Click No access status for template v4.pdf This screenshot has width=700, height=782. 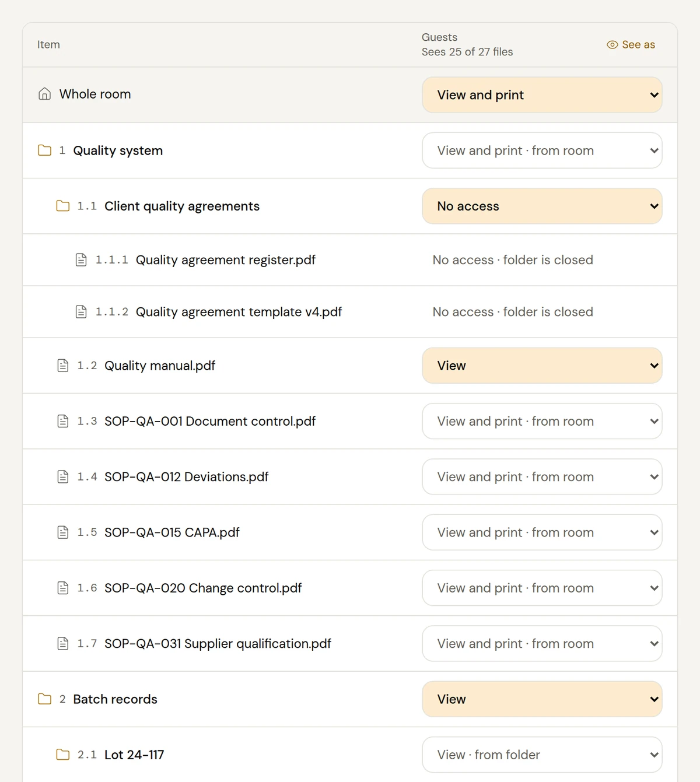(513, 312)
